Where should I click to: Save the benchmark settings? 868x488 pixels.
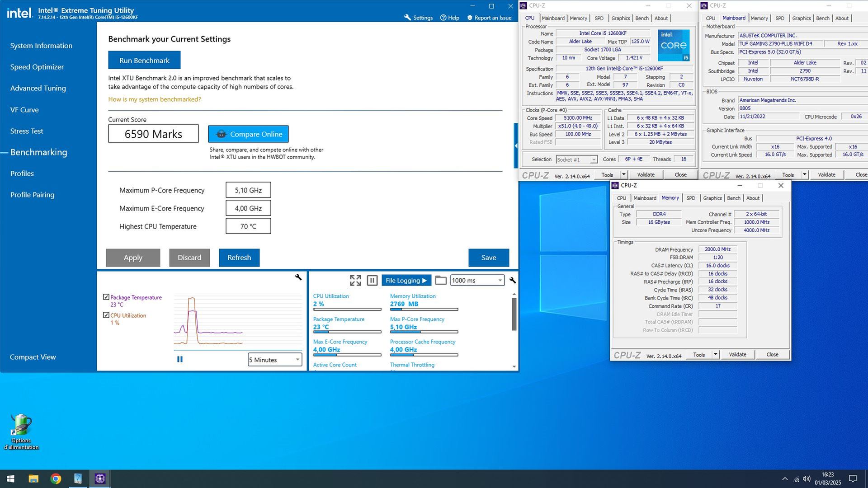[489, 258]
